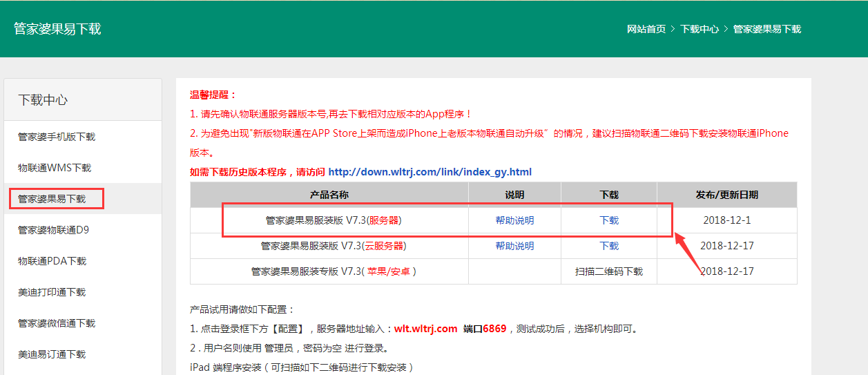
Task: Click 说明 column header
Action: [514, 195]
